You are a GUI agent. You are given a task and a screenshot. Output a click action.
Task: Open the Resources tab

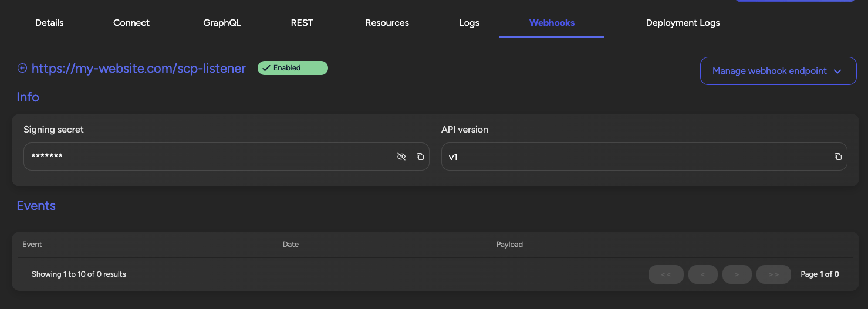click(387, 23)
